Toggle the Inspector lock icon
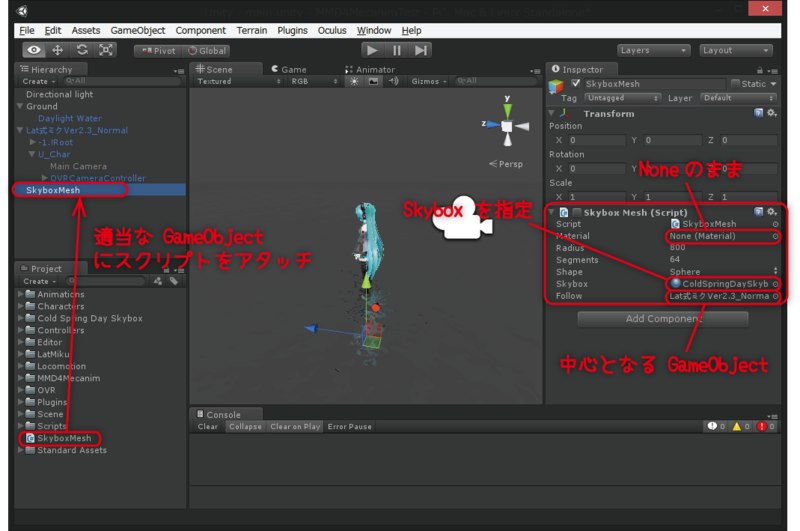 [x=760, y=70]
